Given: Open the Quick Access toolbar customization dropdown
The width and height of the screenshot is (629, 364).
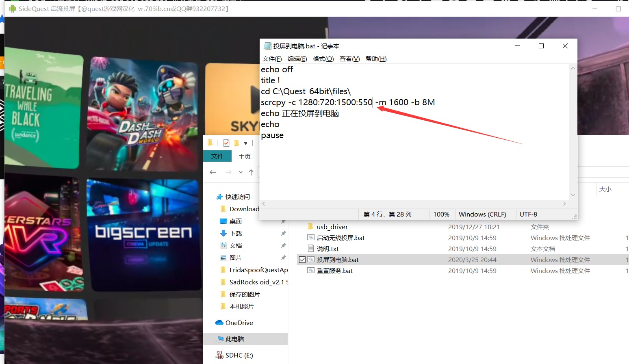Looking at the screenshot, I should point(245,143).
